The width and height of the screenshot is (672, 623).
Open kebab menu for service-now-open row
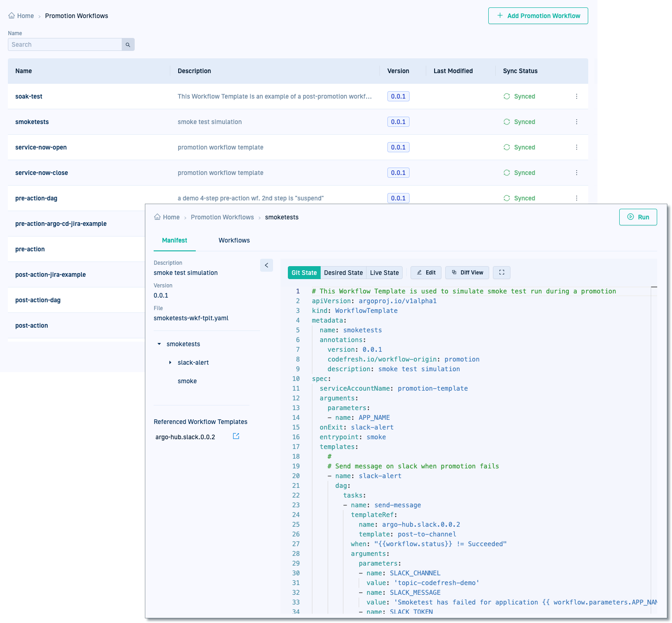click(576, 147)
